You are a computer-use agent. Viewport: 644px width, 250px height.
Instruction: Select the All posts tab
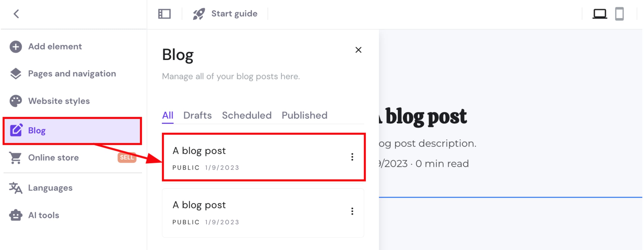click(x=168, y=115)
